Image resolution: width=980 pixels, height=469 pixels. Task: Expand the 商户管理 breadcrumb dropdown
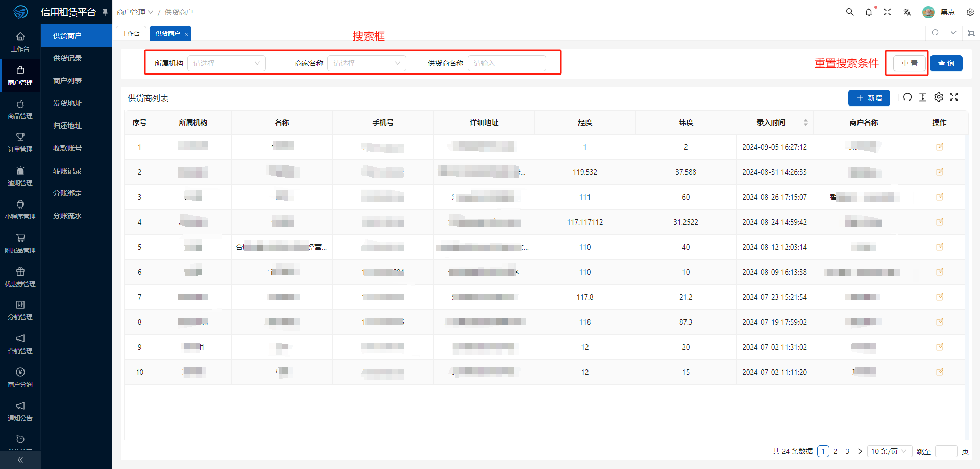pos(135,12)
